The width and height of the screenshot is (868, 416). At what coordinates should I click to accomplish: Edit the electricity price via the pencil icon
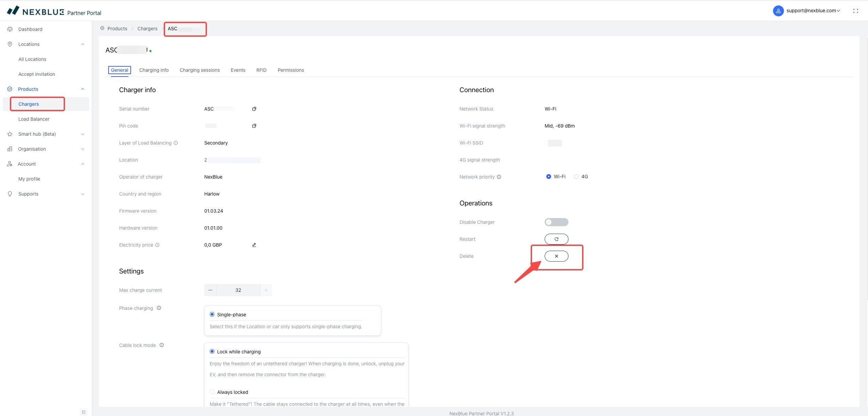click(254, 245)
